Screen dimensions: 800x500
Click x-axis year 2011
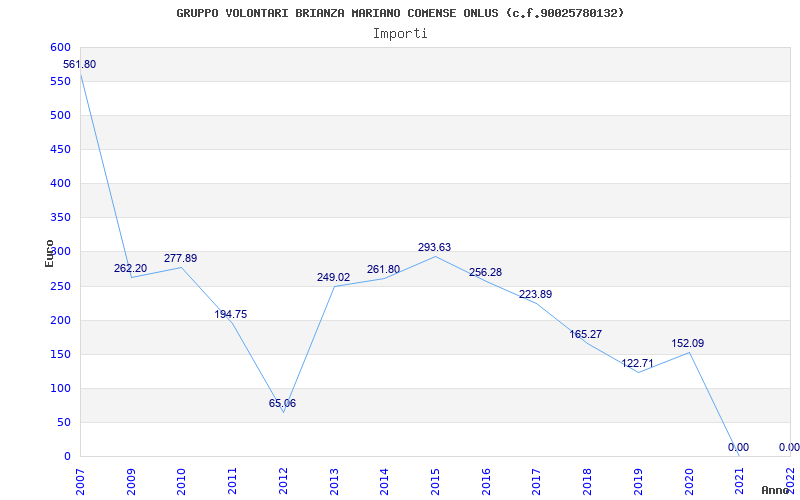point(233,482)
